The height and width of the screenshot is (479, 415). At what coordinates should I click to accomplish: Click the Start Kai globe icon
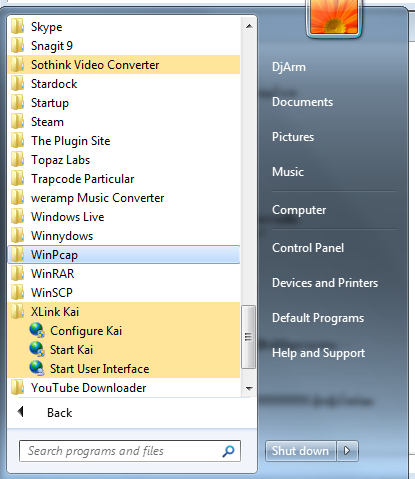(37, 349)
